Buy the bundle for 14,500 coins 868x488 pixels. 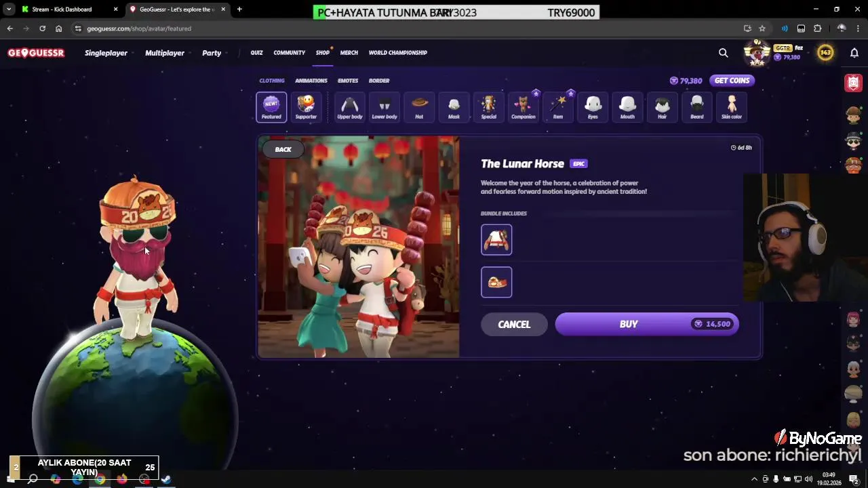click(x=647, y=324)
